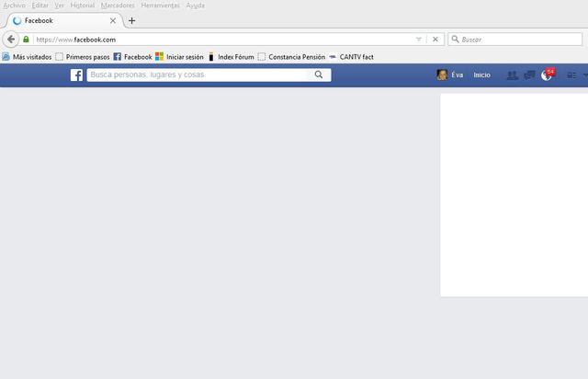The image size is (588, 379).
Task: Open the CANTV fact bookmark
Action: 351,57
